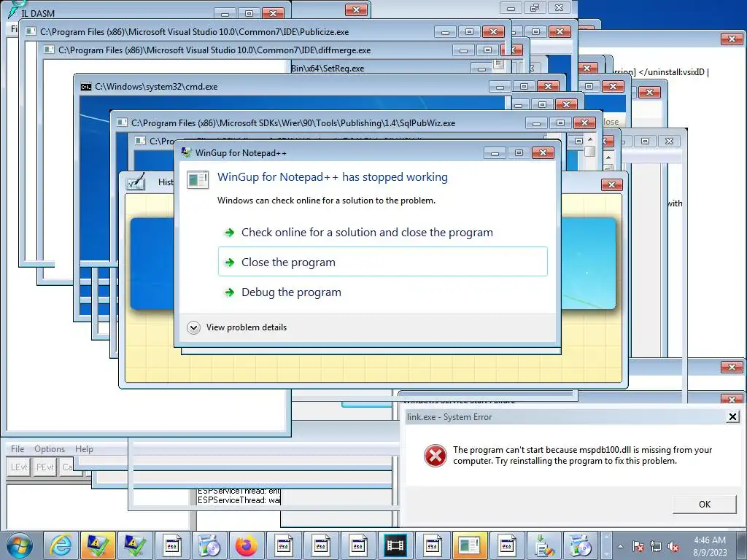
Task: Click the highlighted orange checkmark shield taskbar icon
Action: click(x=98, y=545)
